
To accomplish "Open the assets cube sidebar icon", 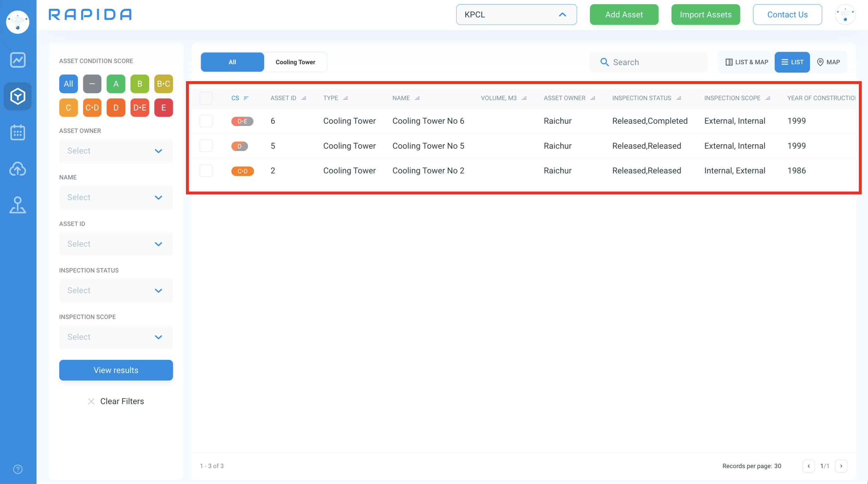I will point(18,96).
